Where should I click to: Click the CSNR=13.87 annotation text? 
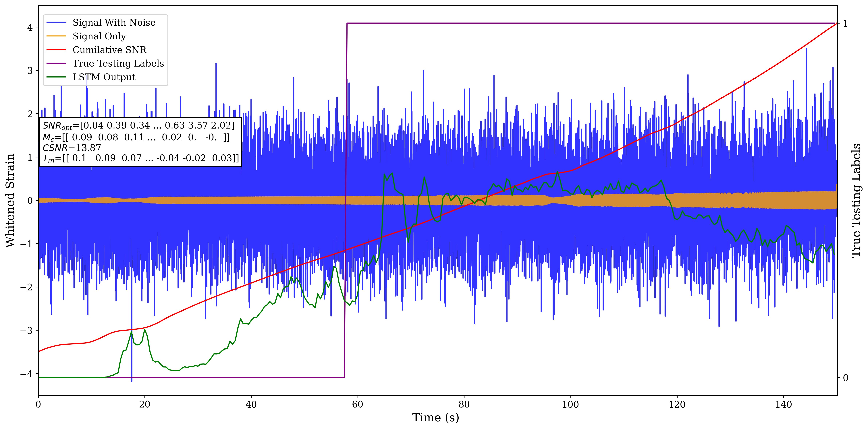[x=72, y=148]
